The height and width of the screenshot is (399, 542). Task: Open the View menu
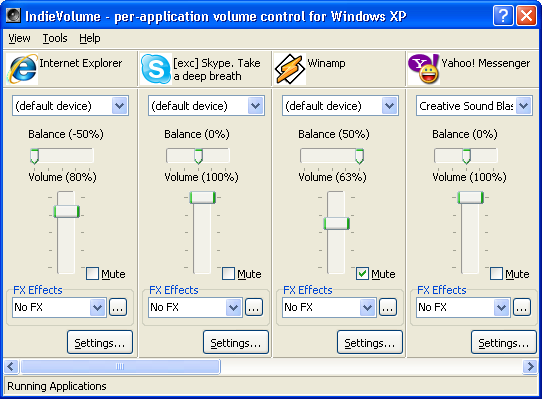pyautogui.click(x=19, y=38)
